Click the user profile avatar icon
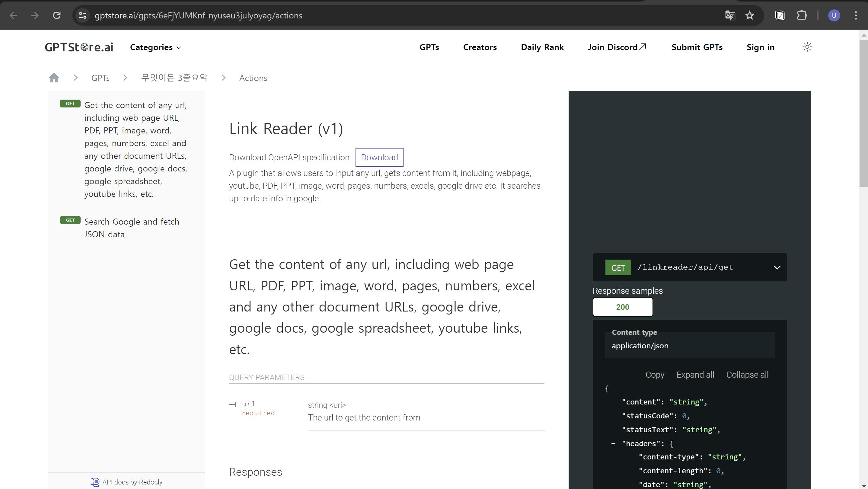The height and width of the screenshot is (489, 868). 834,15
